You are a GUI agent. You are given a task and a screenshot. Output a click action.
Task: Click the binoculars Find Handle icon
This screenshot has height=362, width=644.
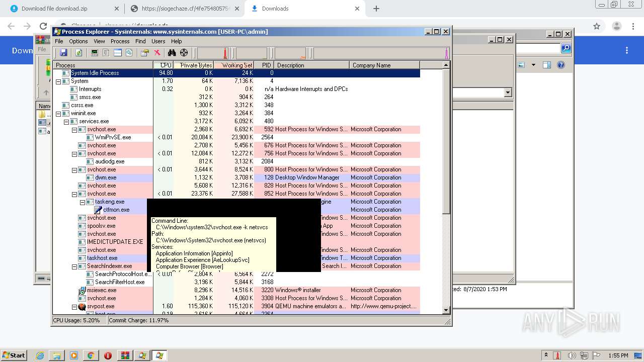[x=172, y=52]
